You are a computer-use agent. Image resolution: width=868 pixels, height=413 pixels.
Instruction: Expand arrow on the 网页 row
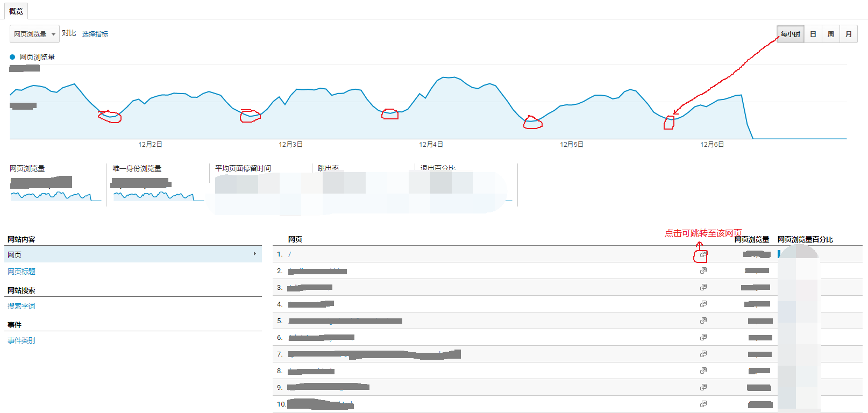click(x=255, y=254)
